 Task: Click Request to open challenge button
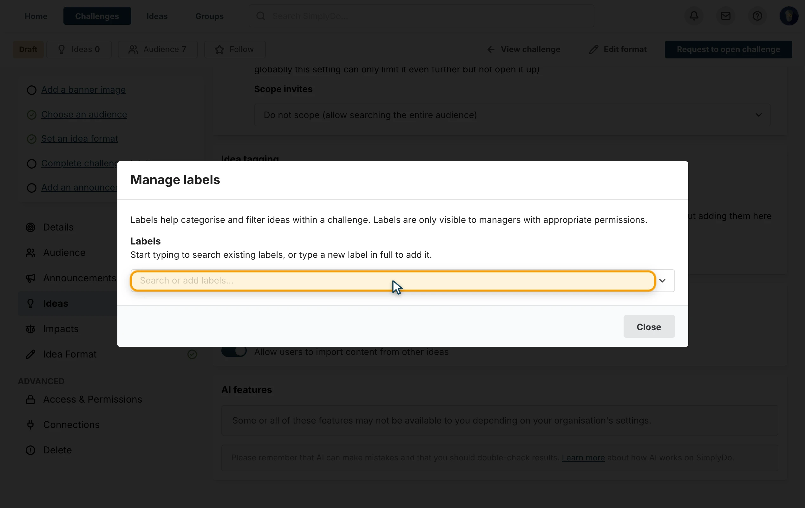click(x=728, y=50)
